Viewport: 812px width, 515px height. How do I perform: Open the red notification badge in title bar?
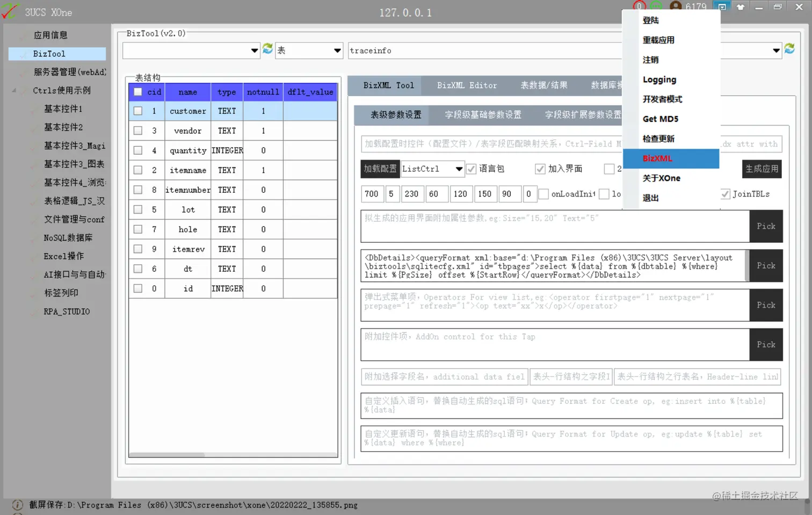639,6
